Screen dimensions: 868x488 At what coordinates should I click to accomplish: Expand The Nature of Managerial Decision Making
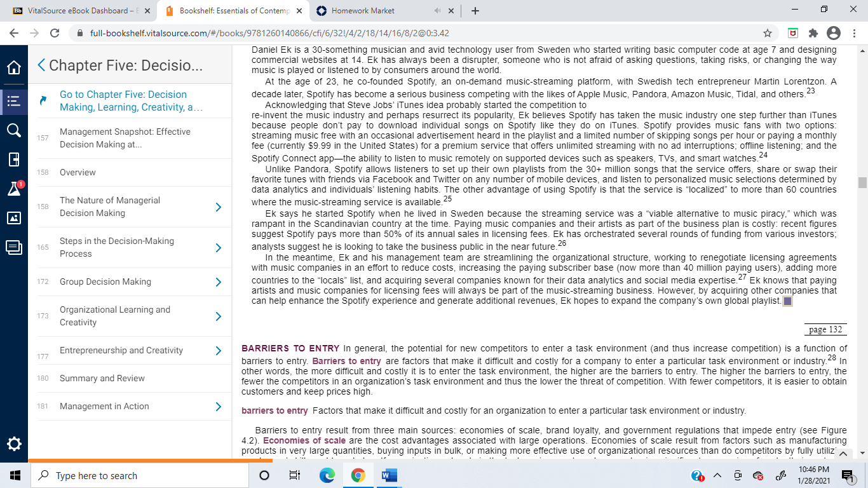pos(218,207)
